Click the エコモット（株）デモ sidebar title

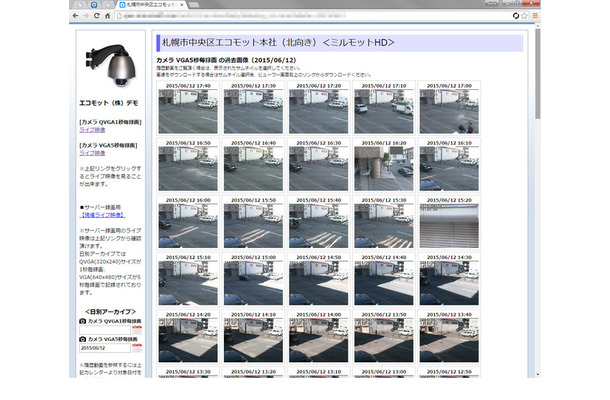pos(109,103)
